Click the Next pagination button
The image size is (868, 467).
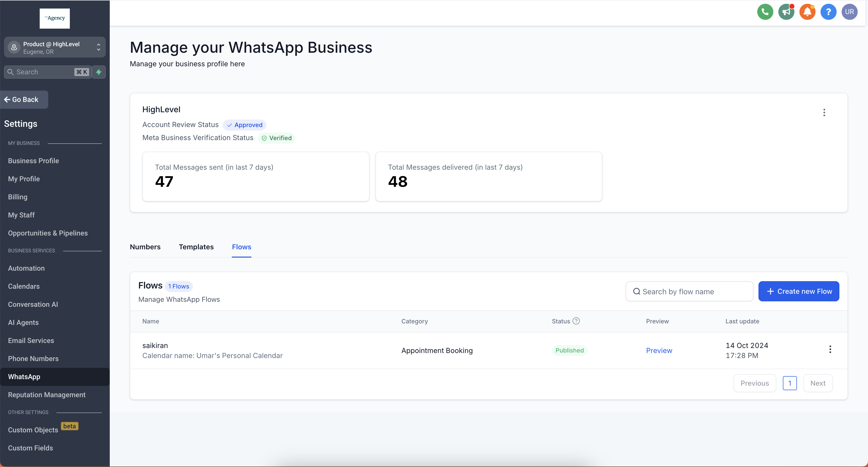click(x=818, y=383)
